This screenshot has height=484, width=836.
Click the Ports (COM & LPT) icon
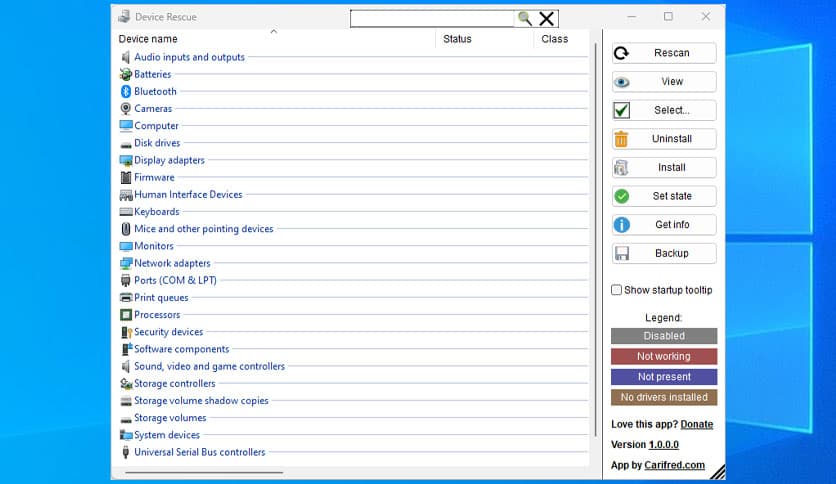126,280
